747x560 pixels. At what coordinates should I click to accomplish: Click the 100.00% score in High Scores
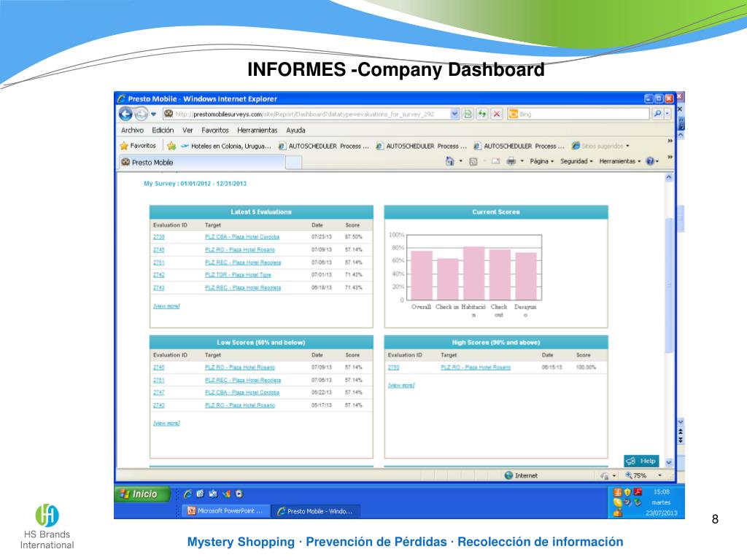[586, 367]
